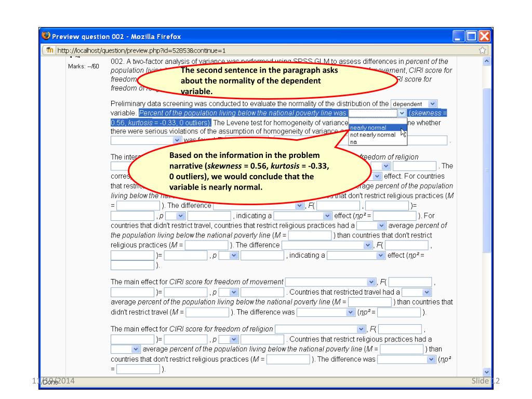This screenshot has width=532, height=399.
Task: Click M = field before ') than' in last paragraph
Action: click(x=402, y=349)
